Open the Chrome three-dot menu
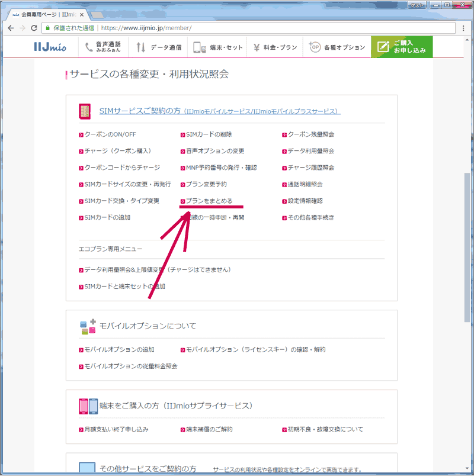The width and height of the screenshot is (474, 476). 463,28
